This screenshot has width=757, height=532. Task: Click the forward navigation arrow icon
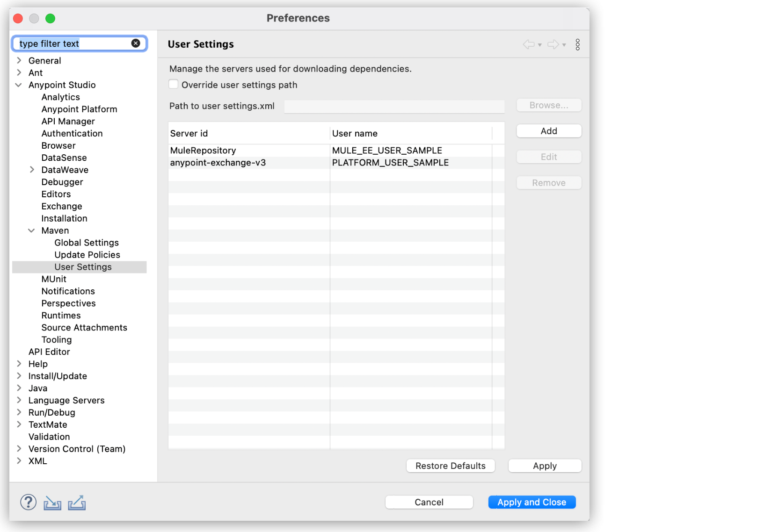(x=553, y=44)
